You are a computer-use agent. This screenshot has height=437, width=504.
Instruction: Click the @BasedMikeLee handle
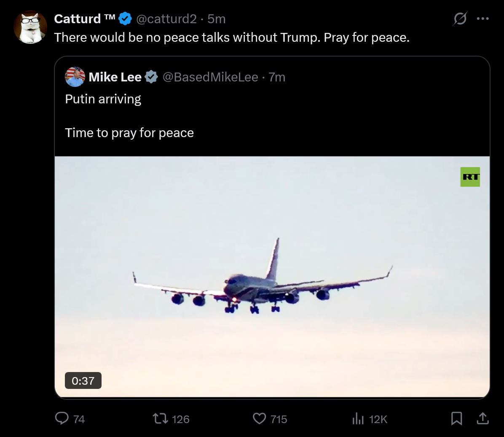(210, 77)
